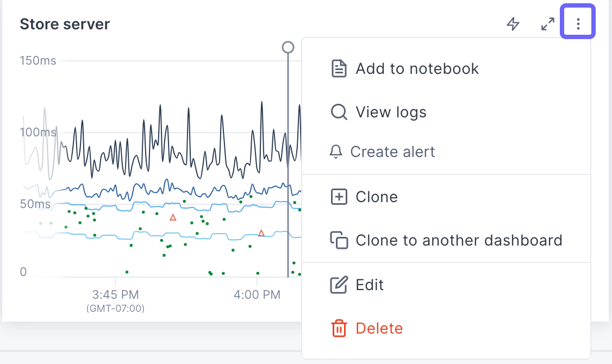Choose View logs from the menu
Viewport: 612px width, 364px height.
pyautogui.click(x=391, y=112)
